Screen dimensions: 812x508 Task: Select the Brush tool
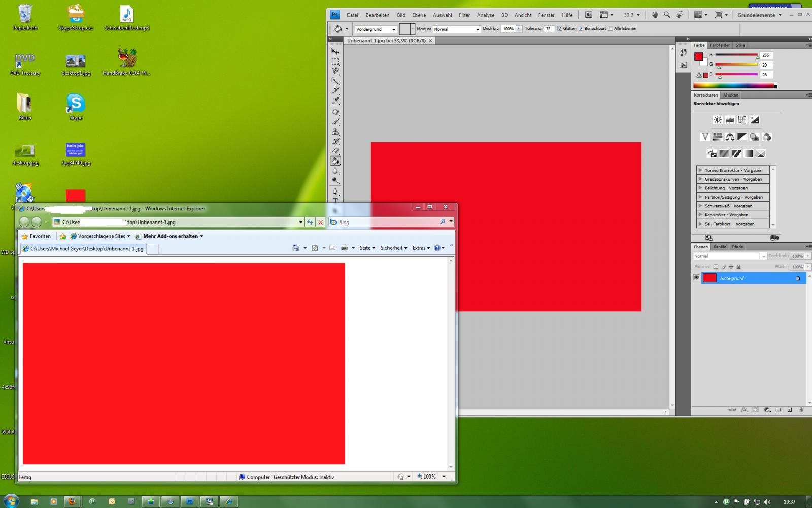click(335, 122)
